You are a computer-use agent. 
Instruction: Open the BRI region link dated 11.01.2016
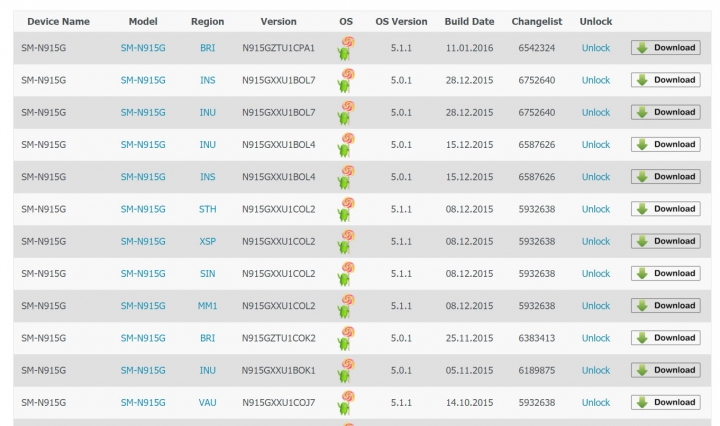point(208,48)
